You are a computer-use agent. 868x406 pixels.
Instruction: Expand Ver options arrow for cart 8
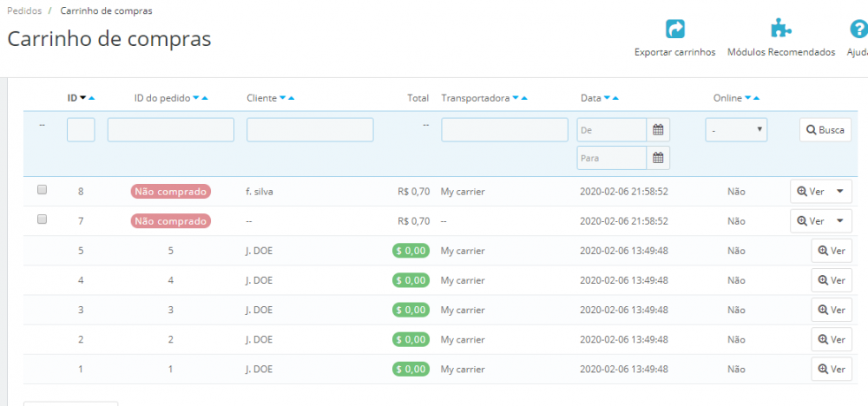pyautogui.click(x=839, y=192)
